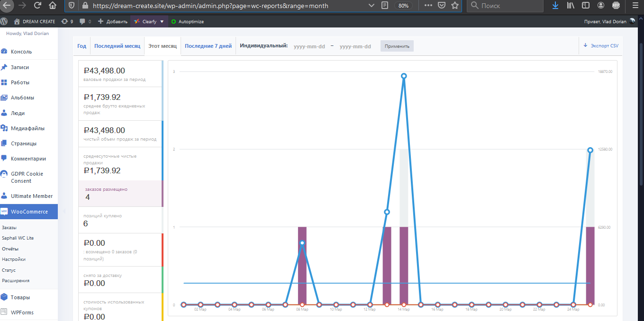644x321 pixels.
Task: Open Расширения submenu item
Action: pyautogui.click(x=16, y=281)
